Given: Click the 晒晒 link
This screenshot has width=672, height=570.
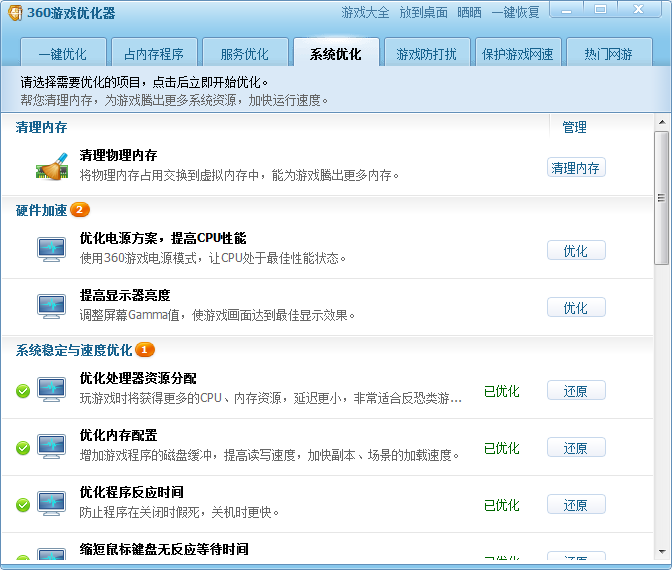Looking at the screenshot, I should [x=469, y=13].
